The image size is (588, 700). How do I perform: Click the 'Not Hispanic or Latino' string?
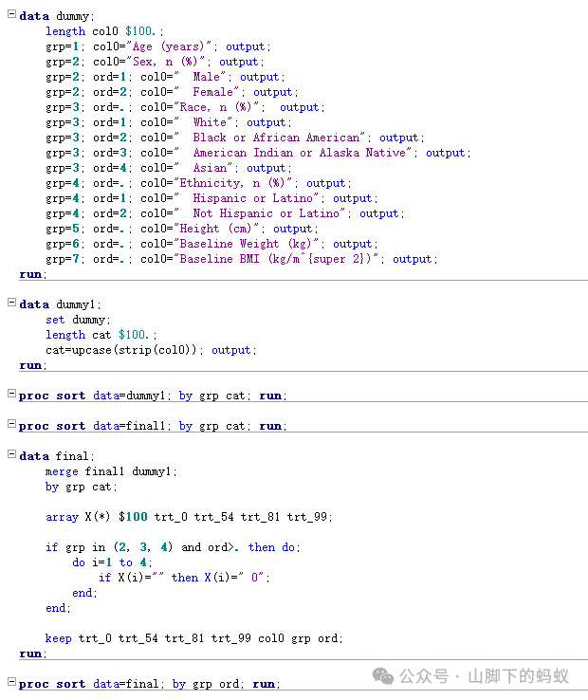[x=260, y=213]
